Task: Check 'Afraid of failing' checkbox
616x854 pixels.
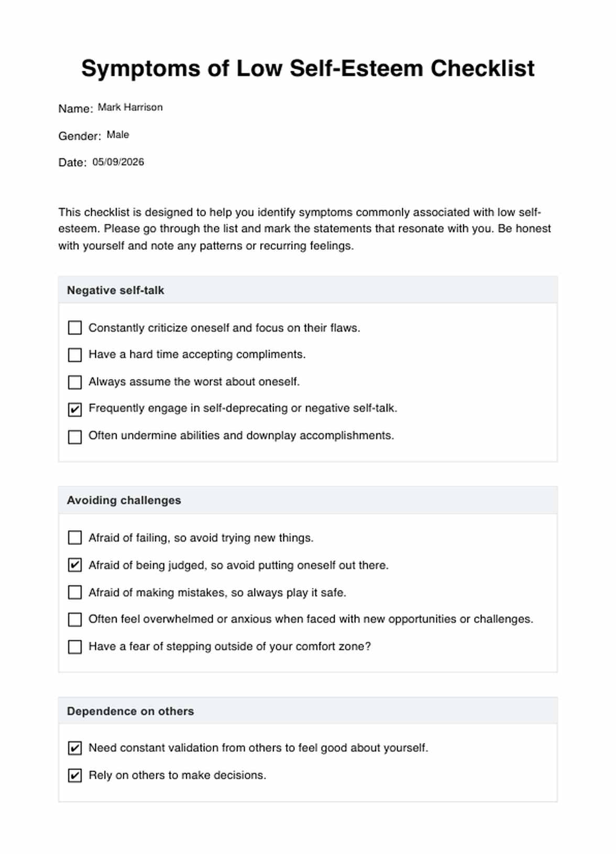Action: tap(75, 538)
